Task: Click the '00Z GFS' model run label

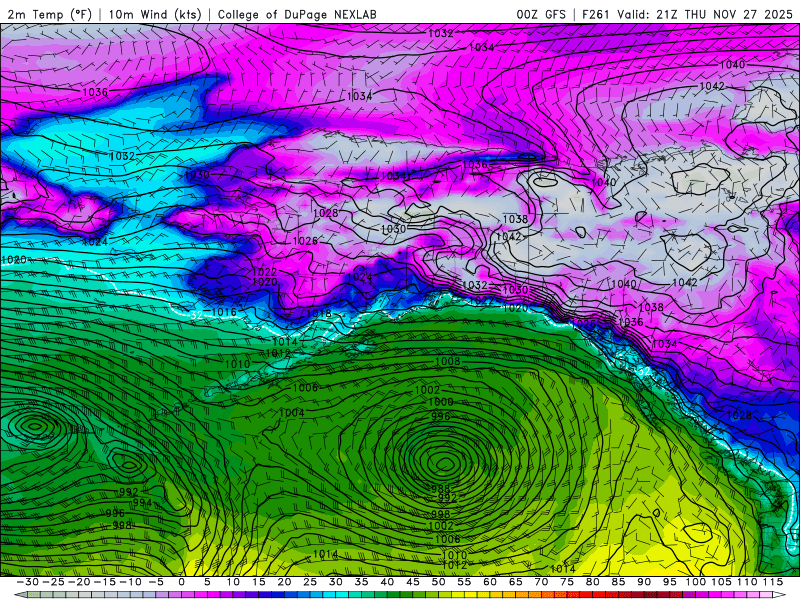Action: (x=541, y=14)
